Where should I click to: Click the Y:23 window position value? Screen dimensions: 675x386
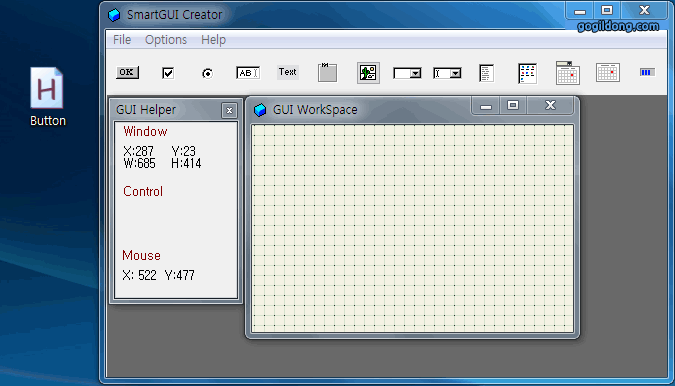[183, 151]
